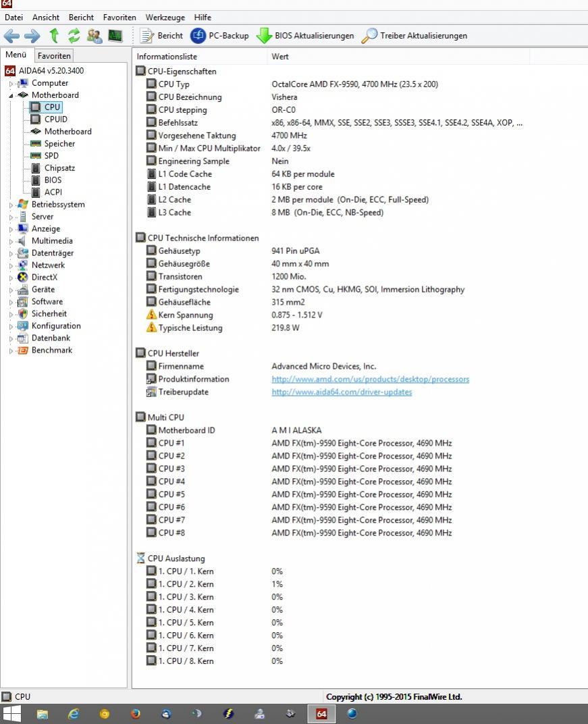Image resolution: width=588 pixels, height=724 pixels.
Task: Open Treiber Aktualisierungen from the toolbar
Action: (415, 36)
